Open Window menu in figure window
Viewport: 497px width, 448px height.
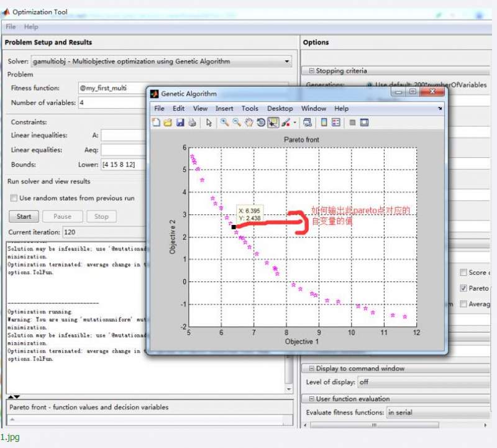[x=314, y=109]
